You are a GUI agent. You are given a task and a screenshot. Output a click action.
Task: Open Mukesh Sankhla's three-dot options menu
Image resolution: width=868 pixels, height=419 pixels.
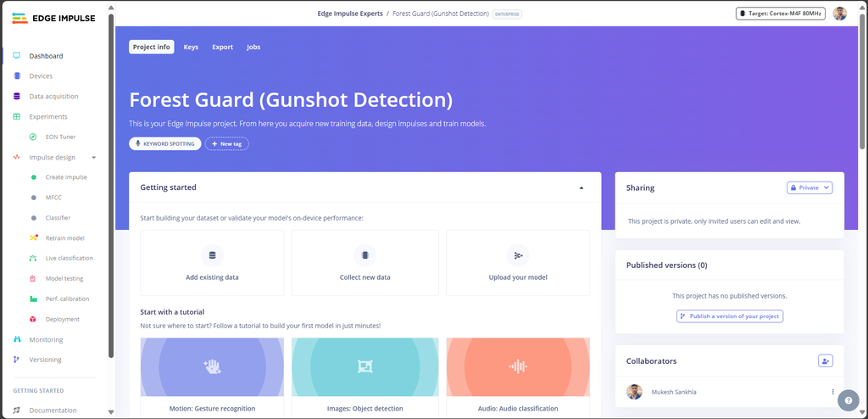[x=832, y=392]
